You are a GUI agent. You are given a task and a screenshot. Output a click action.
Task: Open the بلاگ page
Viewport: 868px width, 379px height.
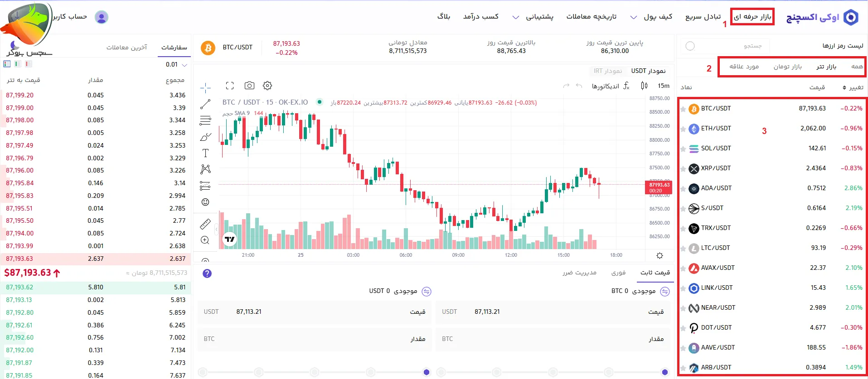click(445, 16)
